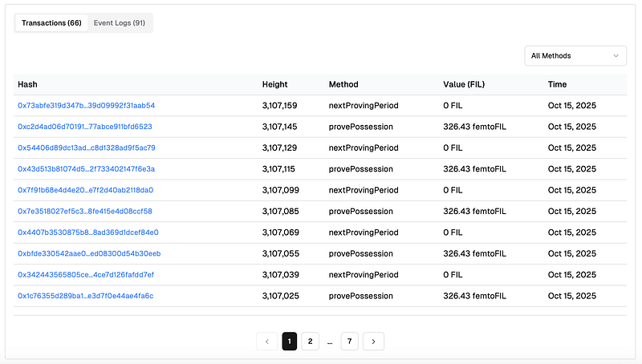Viewport: 642px width, 364px height.
Task: Click transaction link 0x342443565805ce
Action: click(x=85, y=275)
